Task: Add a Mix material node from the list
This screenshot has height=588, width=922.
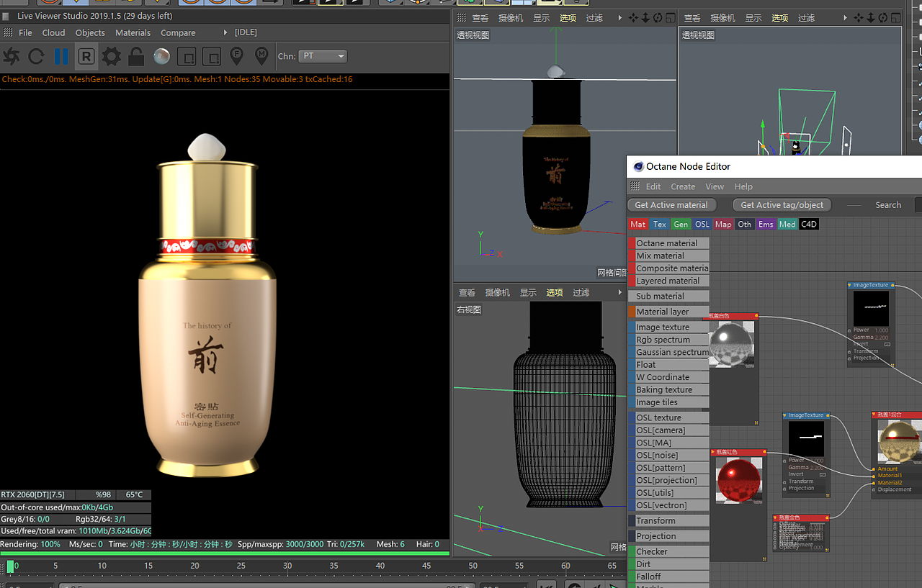Action: [x=668, y=255]
